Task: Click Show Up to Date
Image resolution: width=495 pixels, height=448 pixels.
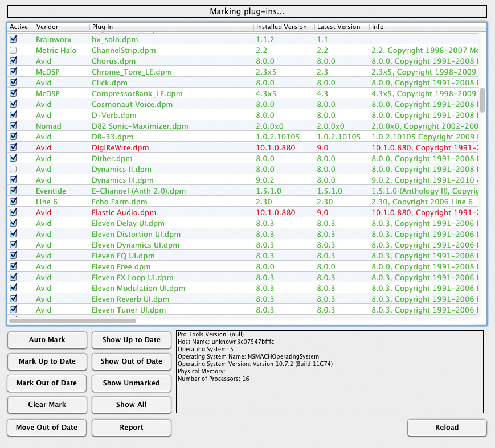Action: point(132,340)
